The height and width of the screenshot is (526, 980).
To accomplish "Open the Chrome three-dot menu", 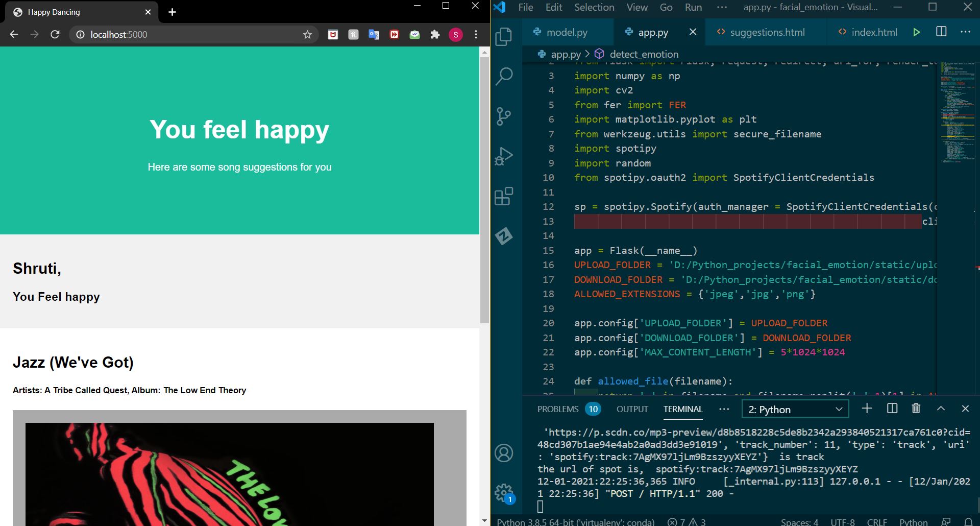I will (x=476, y=34).
